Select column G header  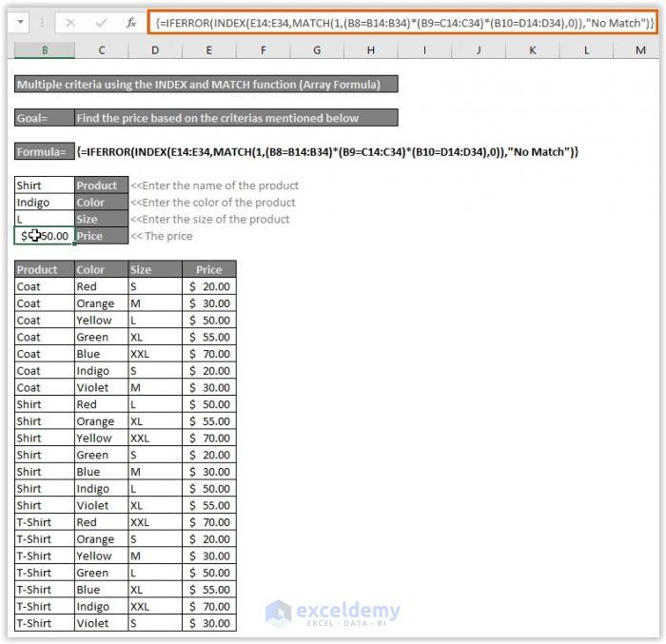pyautogui.click(x=317, y=50)
